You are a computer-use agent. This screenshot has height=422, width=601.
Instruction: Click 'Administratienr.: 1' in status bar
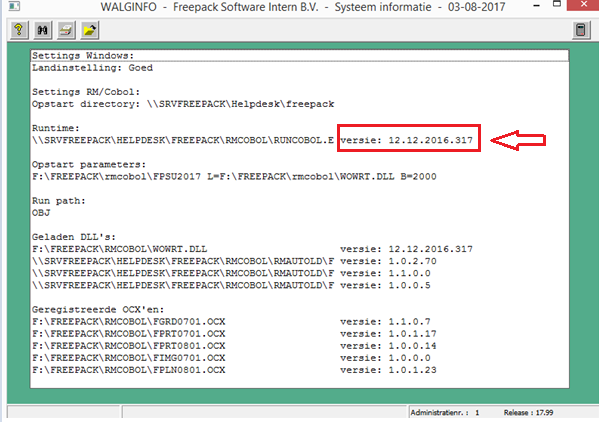[445, 413]
